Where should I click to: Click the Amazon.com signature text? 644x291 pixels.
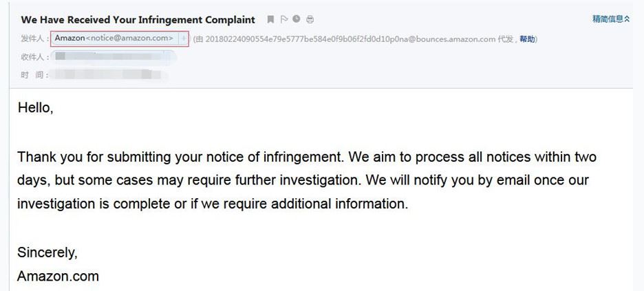tap(58, 276)
